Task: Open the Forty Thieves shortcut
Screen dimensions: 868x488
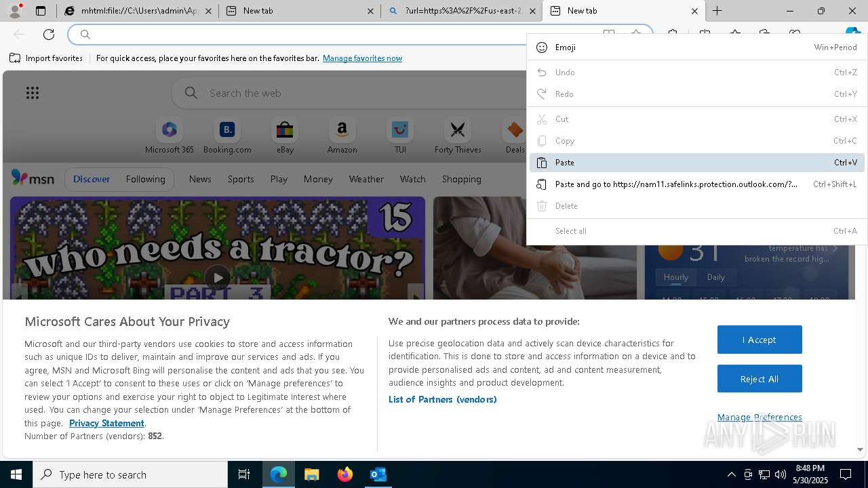Action: pyautogui.click(x=458, y=136)
